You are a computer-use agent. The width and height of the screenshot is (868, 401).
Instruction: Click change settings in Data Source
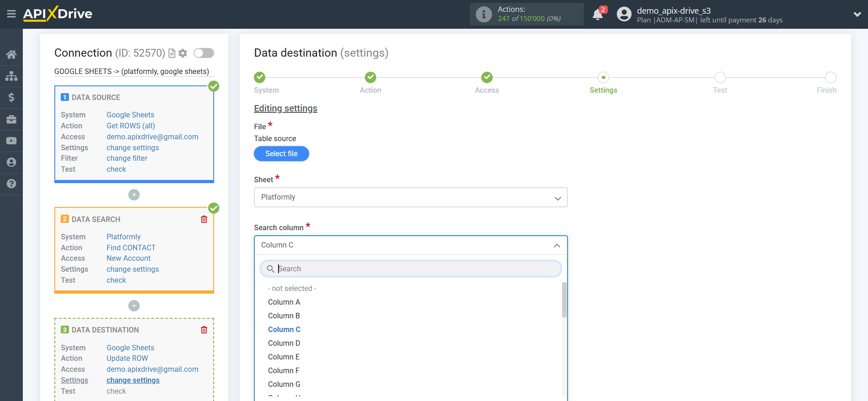[132, 148]
